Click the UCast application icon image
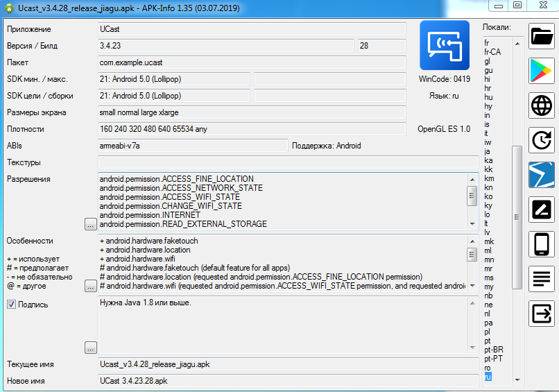This screenshot has height=392, width=559. [x=444, y=45]
